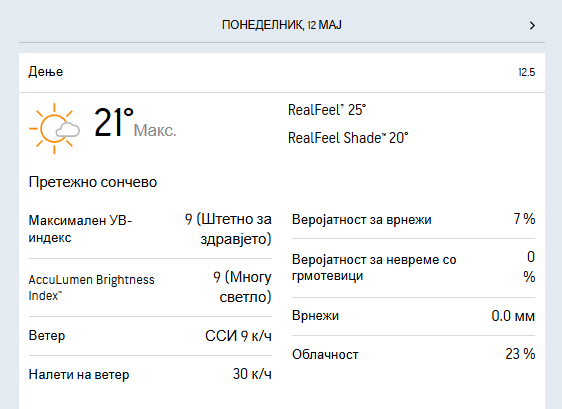Click the UV value 9 (Штетно за здравјето)

tap(228, 229)
